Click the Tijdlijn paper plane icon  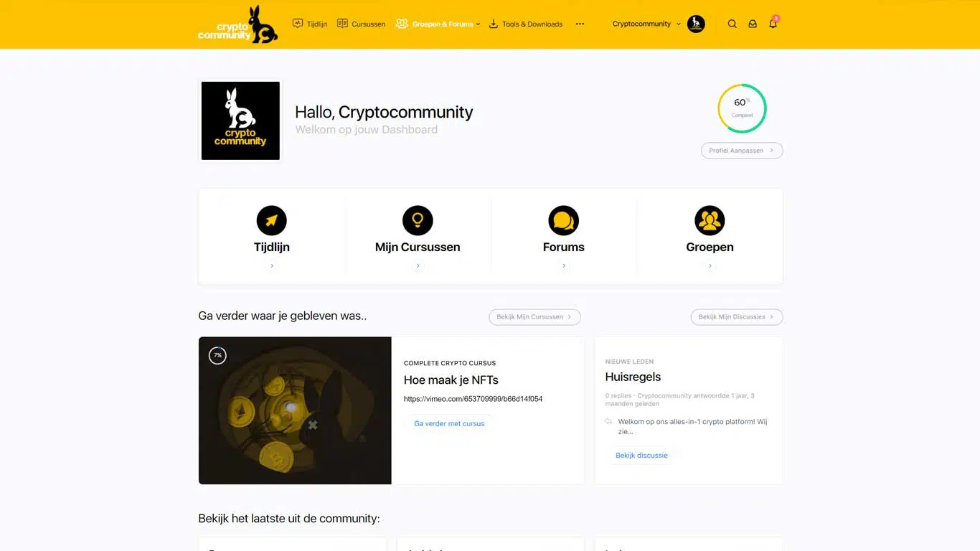(271, 220)
